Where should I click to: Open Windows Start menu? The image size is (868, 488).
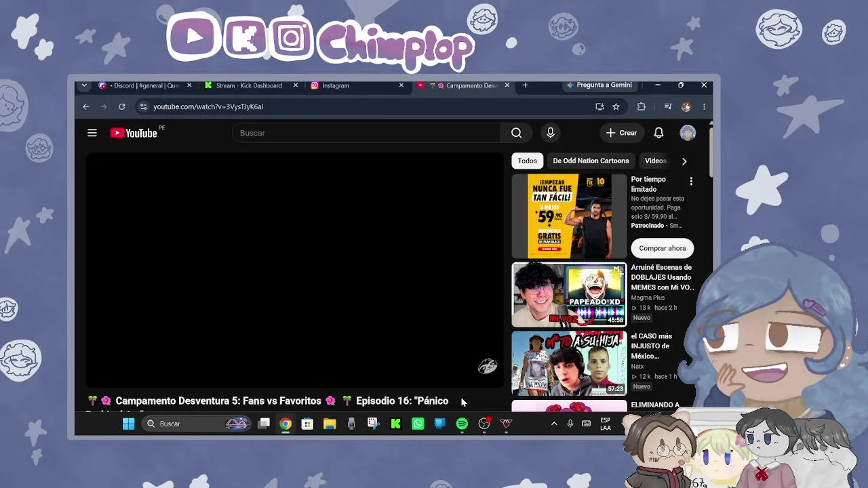tap(128, 424)
